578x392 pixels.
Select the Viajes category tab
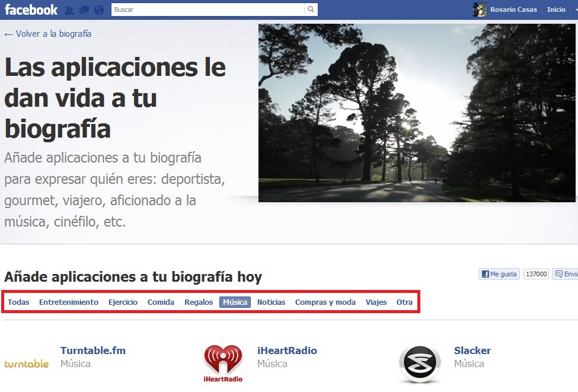[x=376, y=302]
